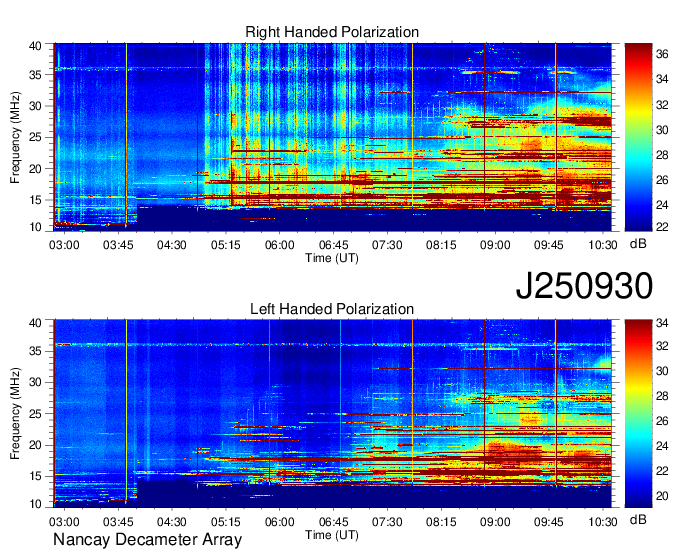Click the lower plot's Time (UT) axis label

[x=332, y=534]
